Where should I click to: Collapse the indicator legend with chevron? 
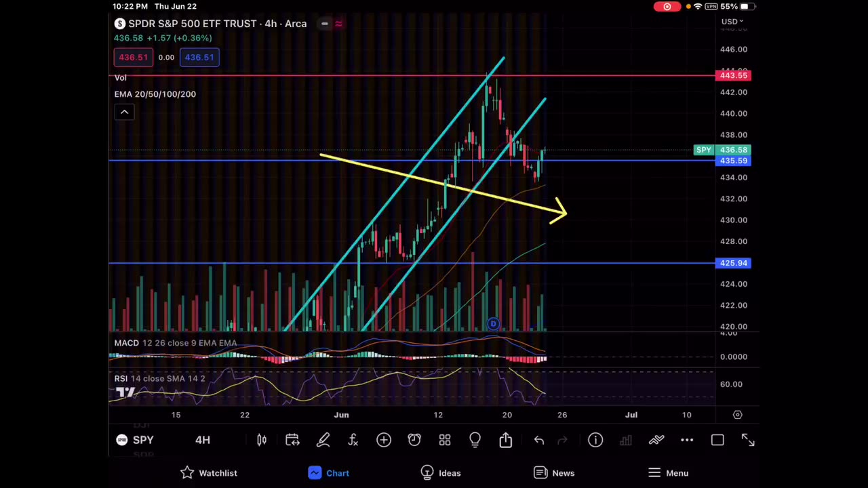pos(124,112)
